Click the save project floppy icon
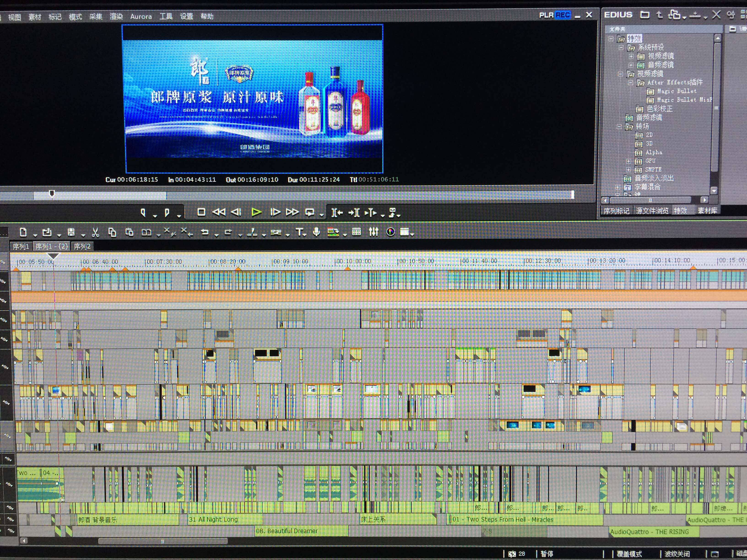Viewport: 747px width, 560px height. pyautogui.click(x=71, y=232)
